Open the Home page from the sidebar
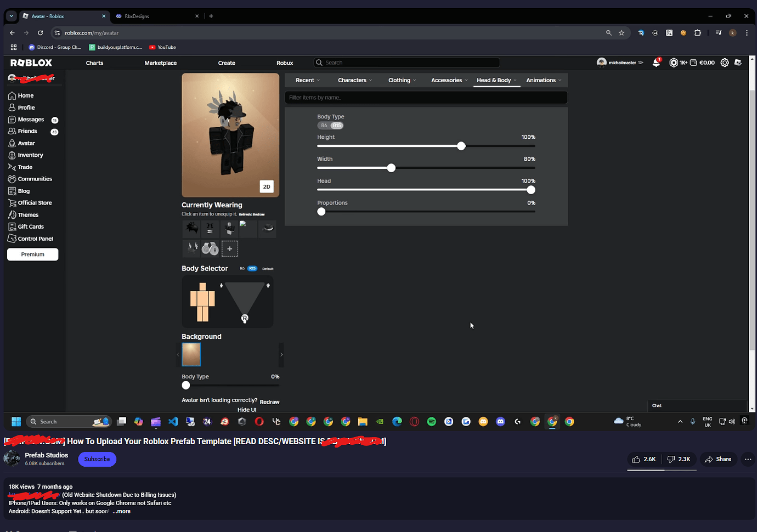This screenshot has height=532, width=757. tap(21, 95)
